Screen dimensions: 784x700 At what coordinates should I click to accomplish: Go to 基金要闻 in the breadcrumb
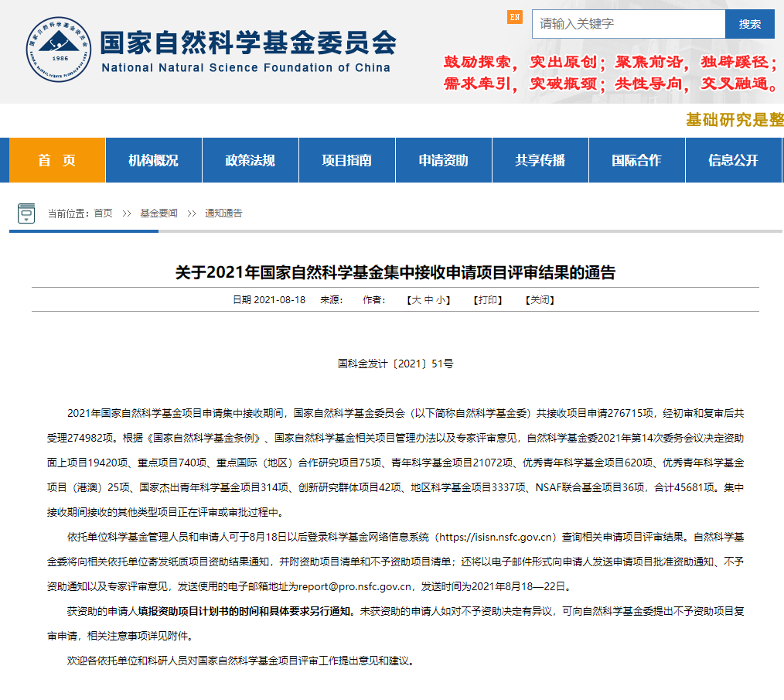click(159, 213)
